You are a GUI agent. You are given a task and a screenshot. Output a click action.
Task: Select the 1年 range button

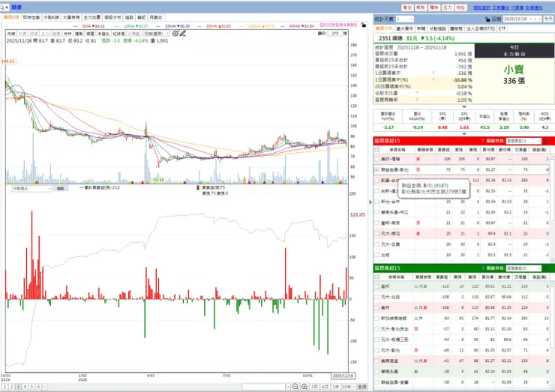[x=335, y=387]
